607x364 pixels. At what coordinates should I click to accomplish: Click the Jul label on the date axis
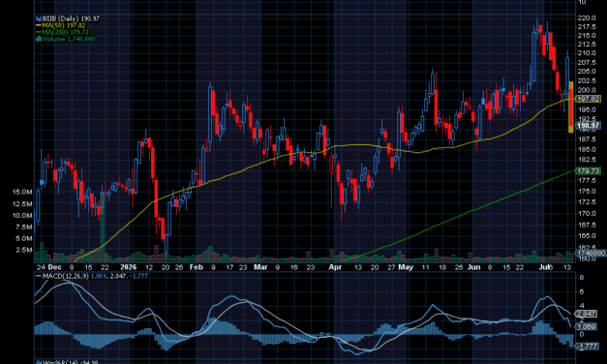(545, 267)
